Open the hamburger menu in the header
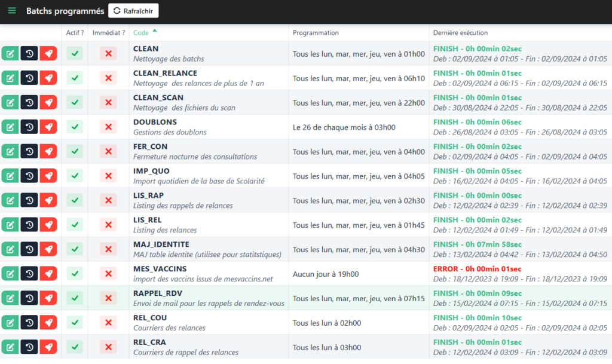612x364 pixels. point(12,11)
